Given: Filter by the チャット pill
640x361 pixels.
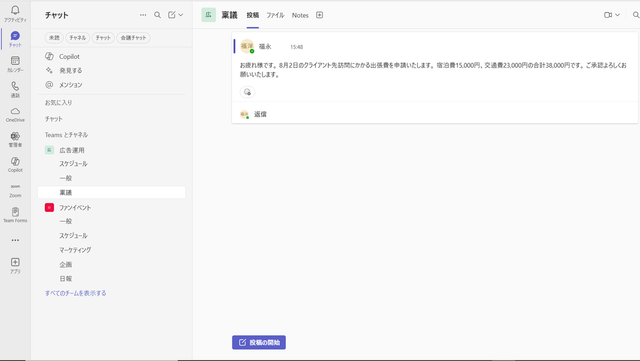Looking at the screenshot, I should point(103,38).
